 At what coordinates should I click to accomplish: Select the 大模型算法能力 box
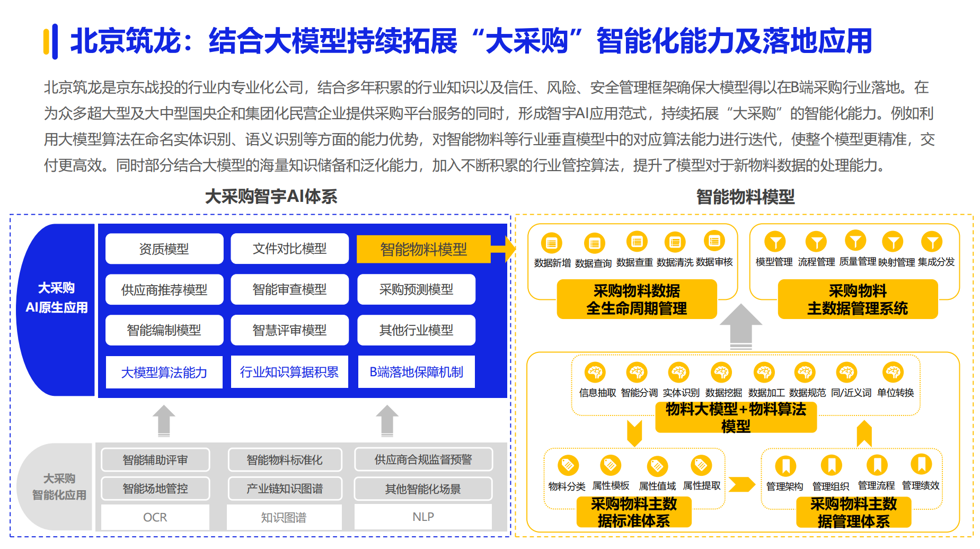[x=164, y=372]
